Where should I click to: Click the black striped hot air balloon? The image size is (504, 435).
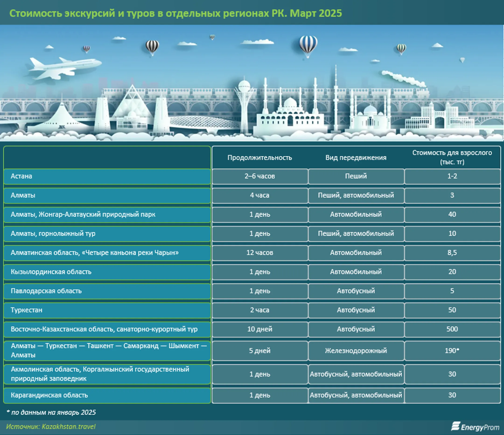pyautogui.click(x=152, y=48)
